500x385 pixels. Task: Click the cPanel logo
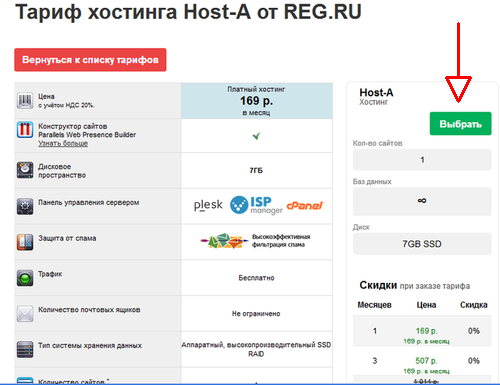(305, 206)
